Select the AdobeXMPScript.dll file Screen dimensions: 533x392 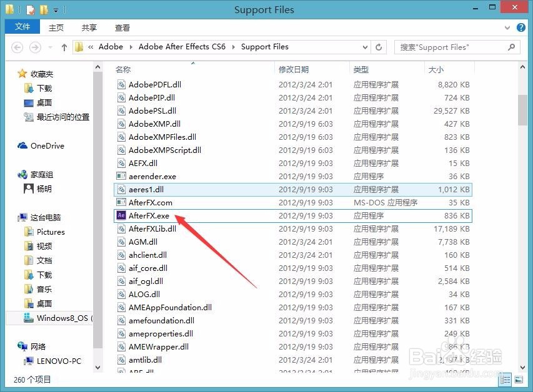292,150
